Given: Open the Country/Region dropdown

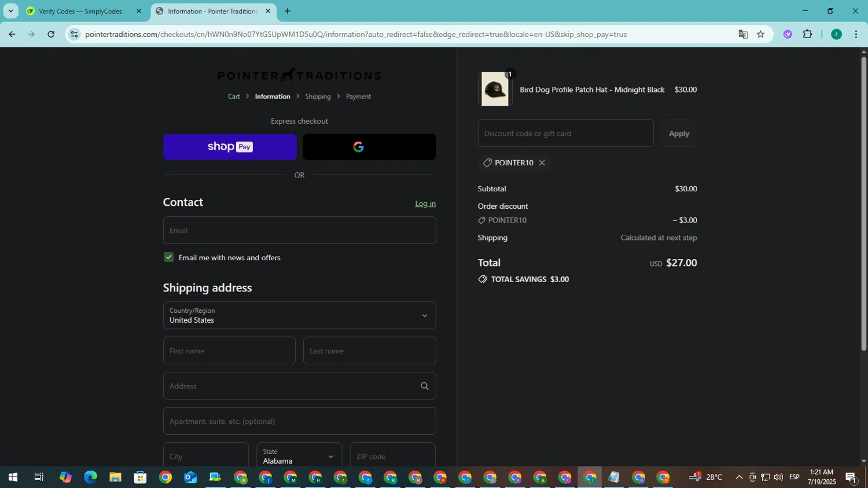Looking at the screenshot, I should pos(299,315).
